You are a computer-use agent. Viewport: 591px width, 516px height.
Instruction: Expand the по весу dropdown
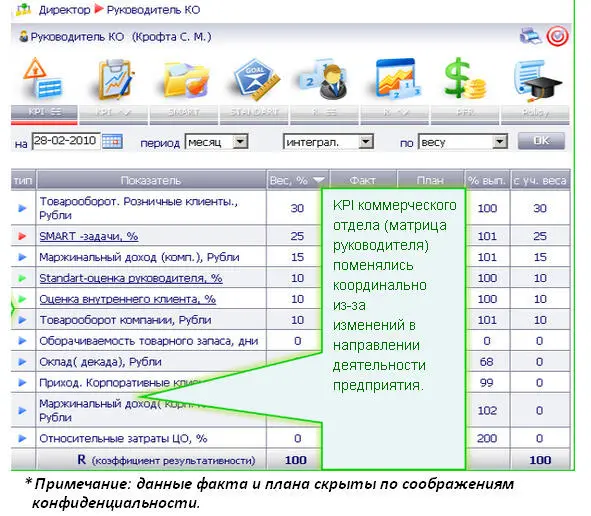pos(499,142)
